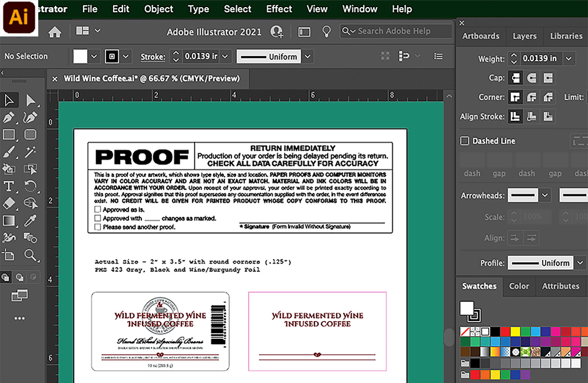Screen dimensions: 588x383
Task: Open control bar panel options list icon
Action: coord(438,56)
